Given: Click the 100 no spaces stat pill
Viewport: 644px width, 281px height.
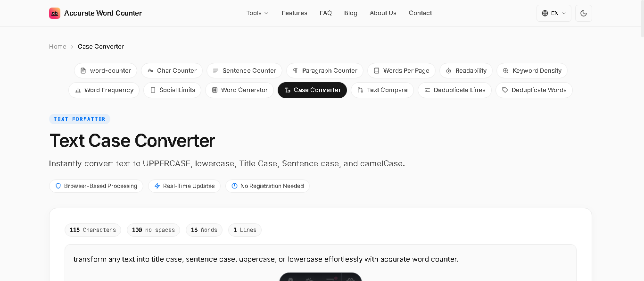Looking at the screenshot, I should 153,230.
